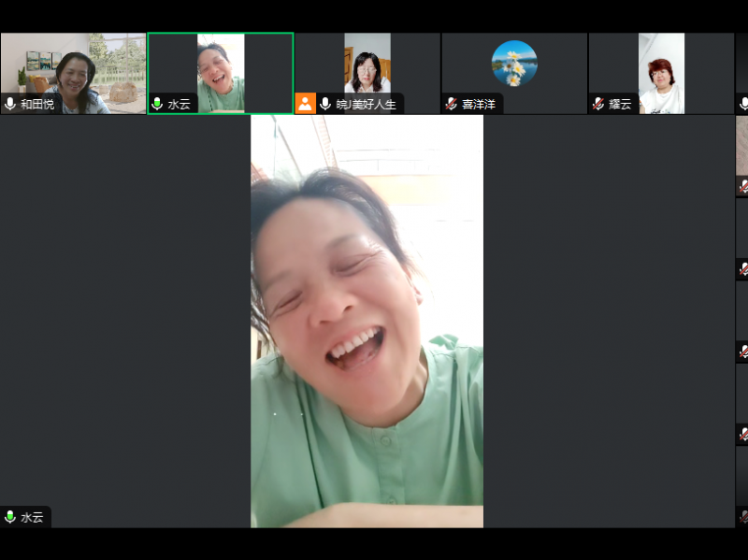This screenshot has width=748, height=560.
Task: Select partially visible tile right of 绎云
Action: point(741,73)
